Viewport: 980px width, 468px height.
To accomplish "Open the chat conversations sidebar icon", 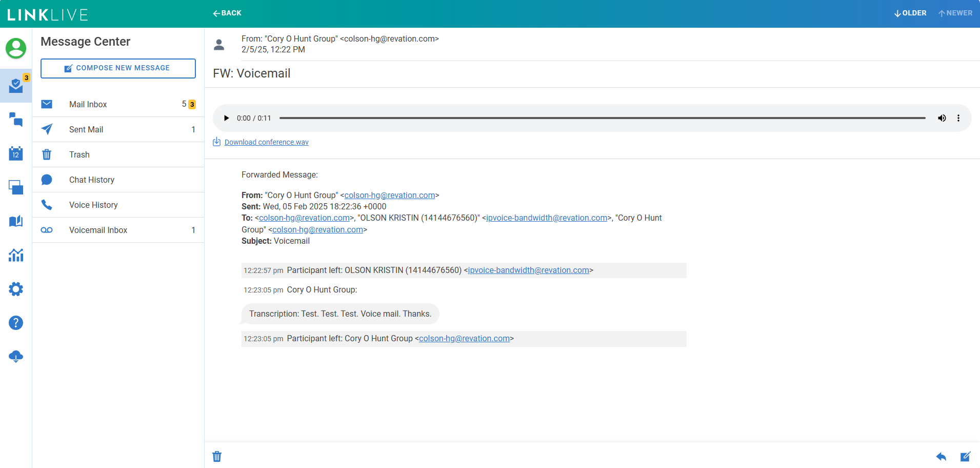I will [16, 120].
